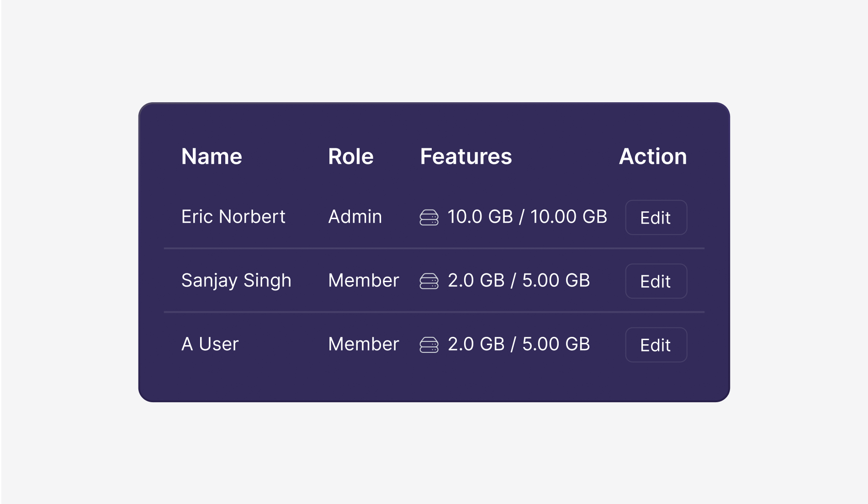Select the Features column header
The image size is (868, 504).
click(466, 157)
